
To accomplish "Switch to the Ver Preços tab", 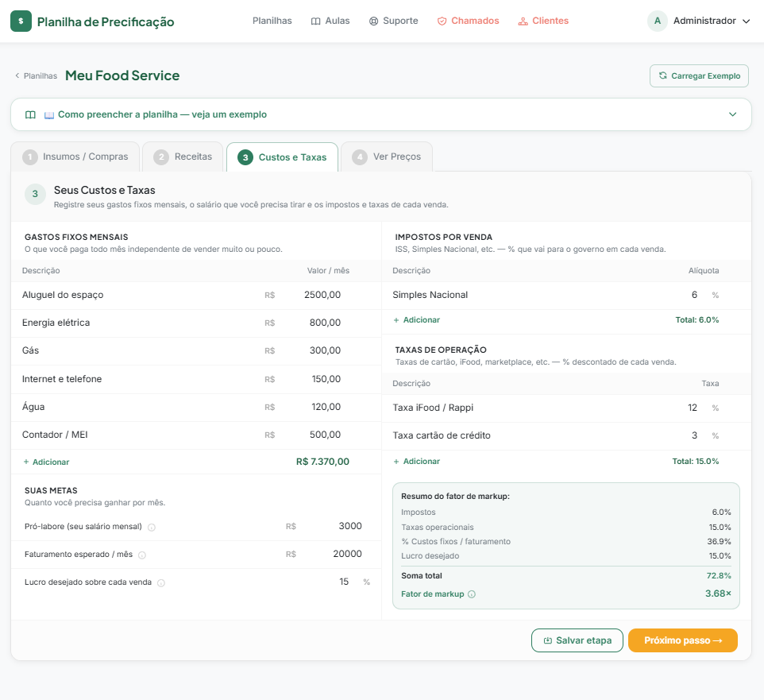I will click(x=387, y=157).
